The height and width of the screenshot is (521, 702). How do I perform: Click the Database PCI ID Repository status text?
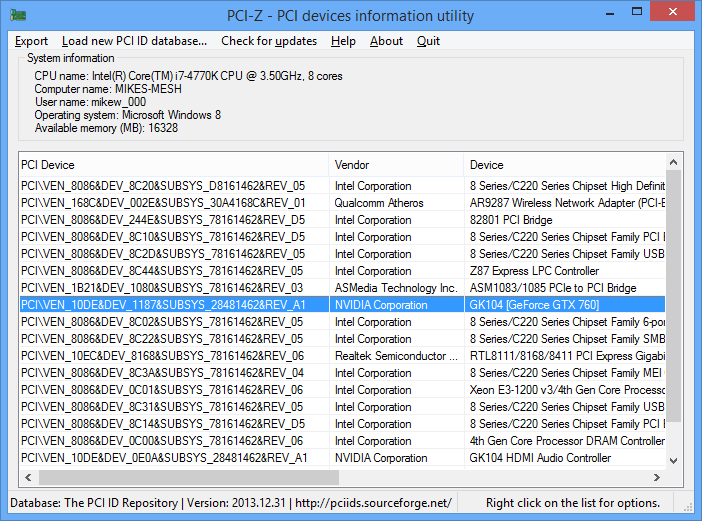point(231,503)
